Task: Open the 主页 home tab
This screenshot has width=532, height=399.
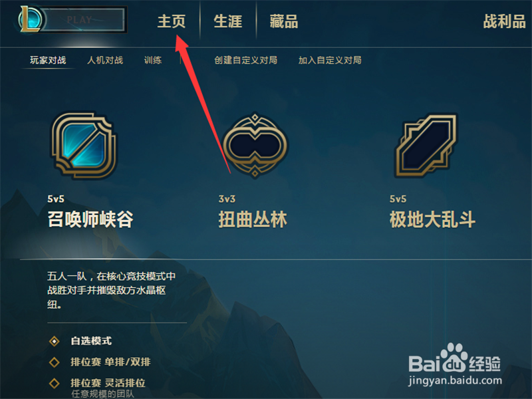Action: click(x=172, y=21)
